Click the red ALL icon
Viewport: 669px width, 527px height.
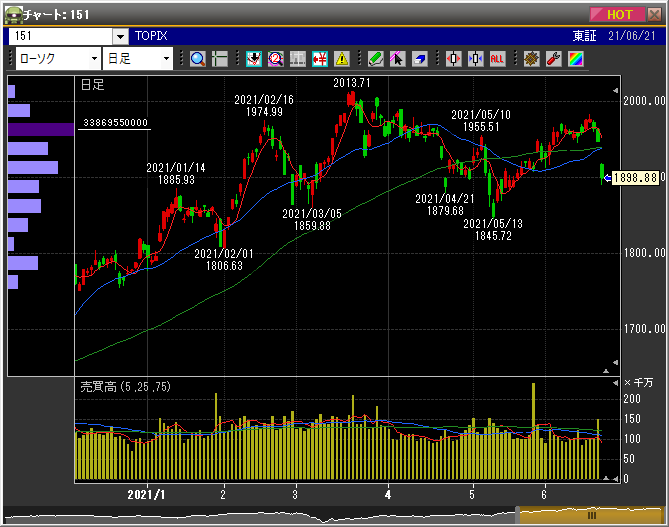pyautogui.click(x=497, y=58)
